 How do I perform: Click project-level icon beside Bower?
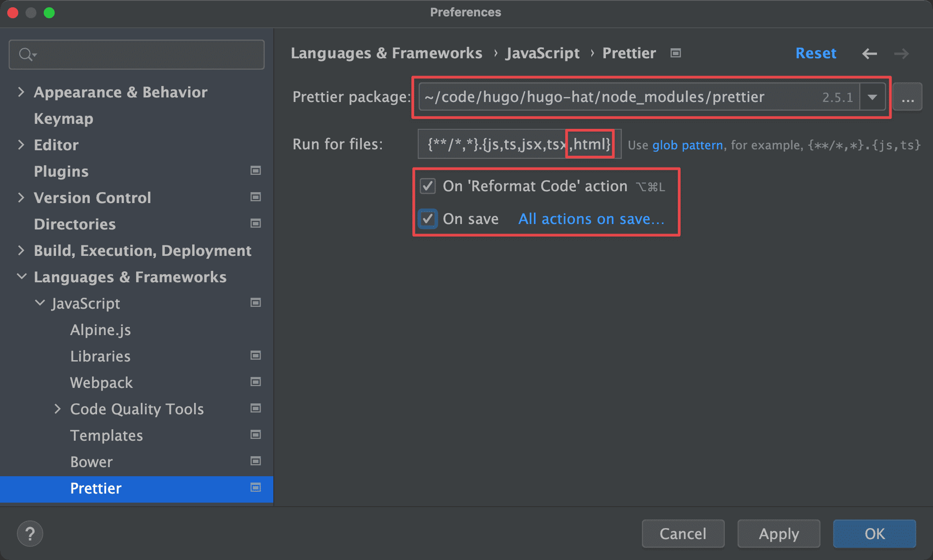pyautogui.click(x=256, y=461)
